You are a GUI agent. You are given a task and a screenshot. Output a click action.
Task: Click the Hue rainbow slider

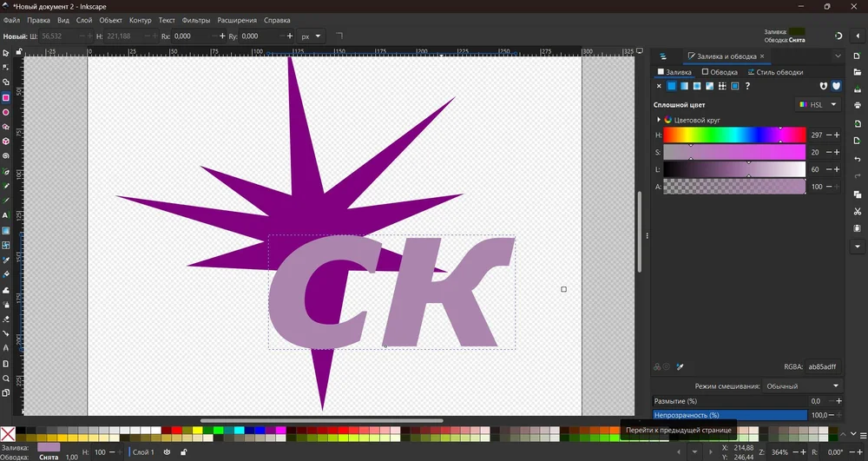pyautogui.click(x=734, y=135)
